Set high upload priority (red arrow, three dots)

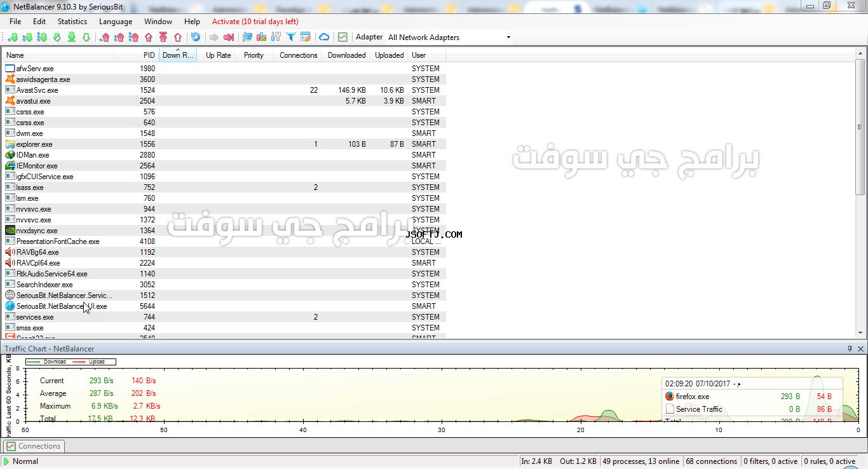tap(133, 37)
